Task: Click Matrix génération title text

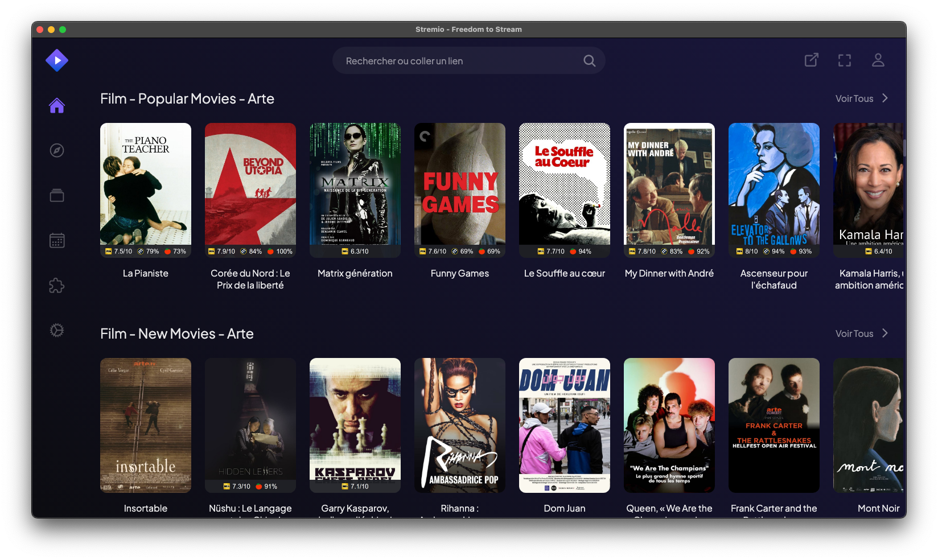Action: tap(355, 273)
